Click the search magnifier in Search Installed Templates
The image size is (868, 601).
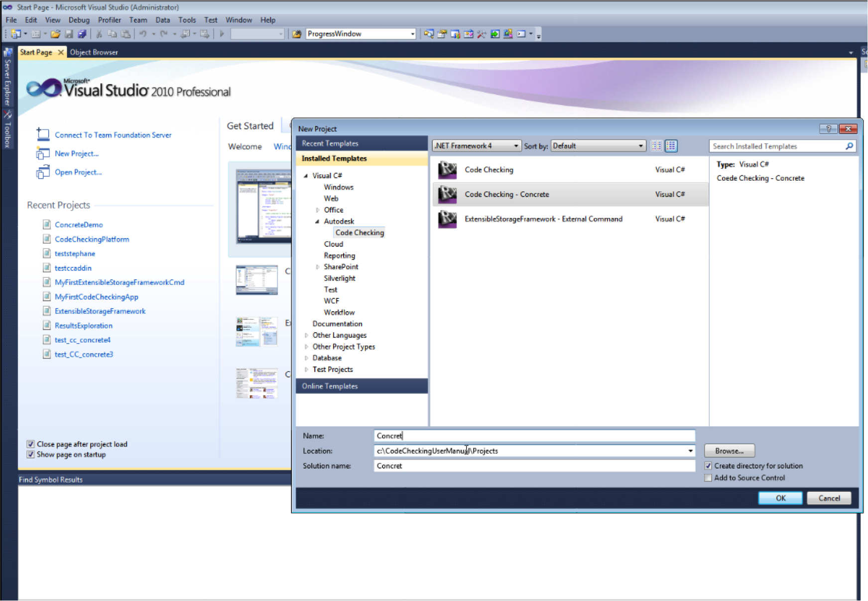(850, 146)
